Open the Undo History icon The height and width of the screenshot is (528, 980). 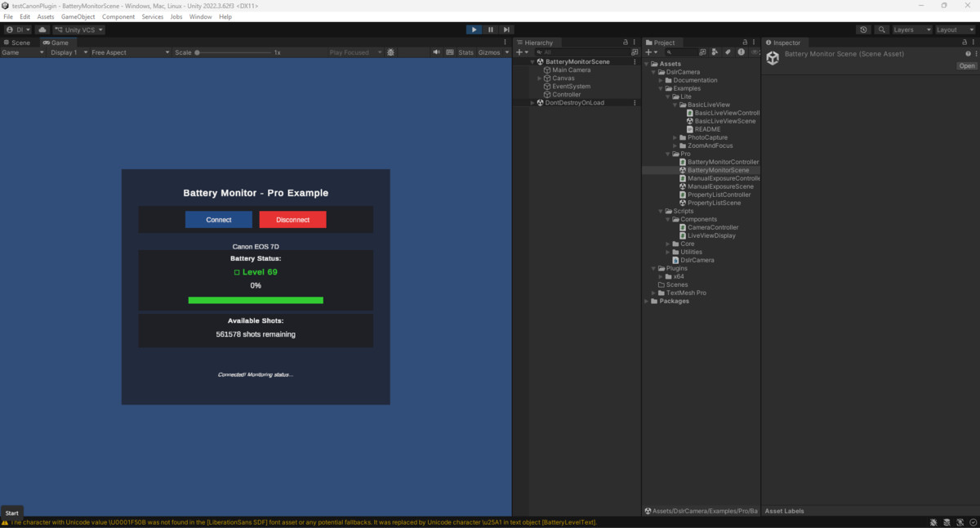[x=864, y=29]
